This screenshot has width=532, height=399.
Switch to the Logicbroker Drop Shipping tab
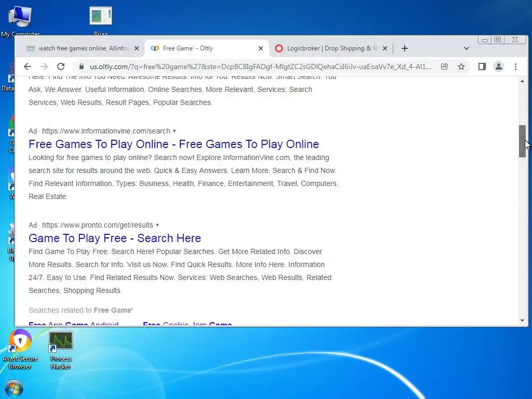(331, 48)
